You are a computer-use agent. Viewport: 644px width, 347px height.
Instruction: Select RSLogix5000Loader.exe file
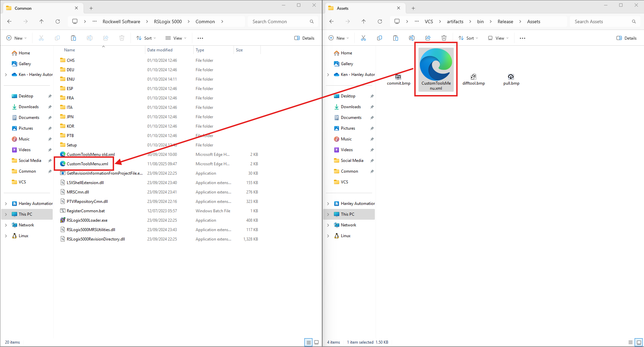87,220
